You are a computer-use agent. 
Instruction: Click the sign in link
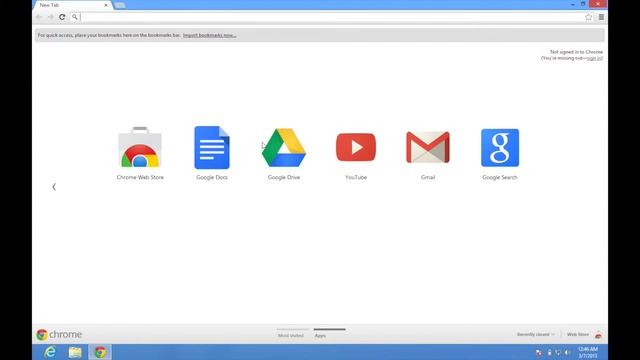[x=594, y=58]
